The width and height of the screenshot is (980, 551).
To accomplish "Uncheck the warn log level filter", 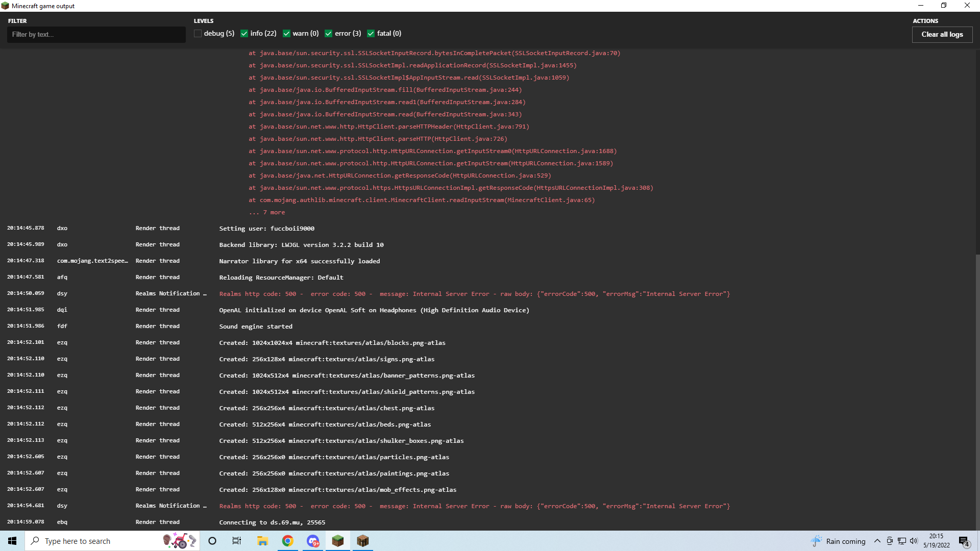I will click(x=287, y=33).
